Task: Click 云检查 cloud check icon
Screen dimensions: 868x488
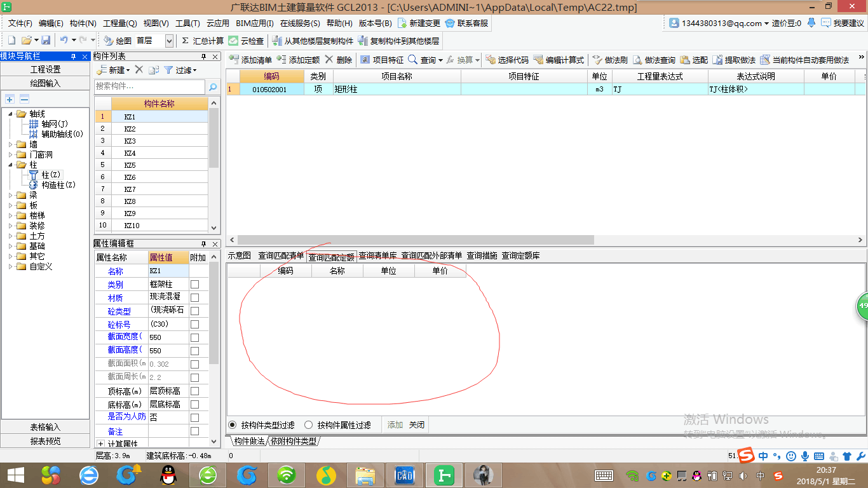Action: (233, 40)
